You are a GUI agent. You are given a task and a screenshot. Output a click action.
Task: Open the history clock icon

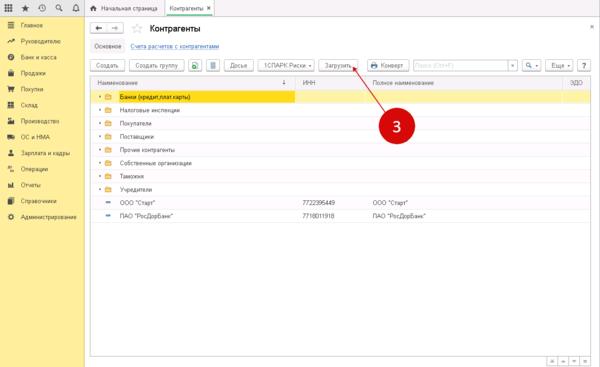click(x=42, y=8)
